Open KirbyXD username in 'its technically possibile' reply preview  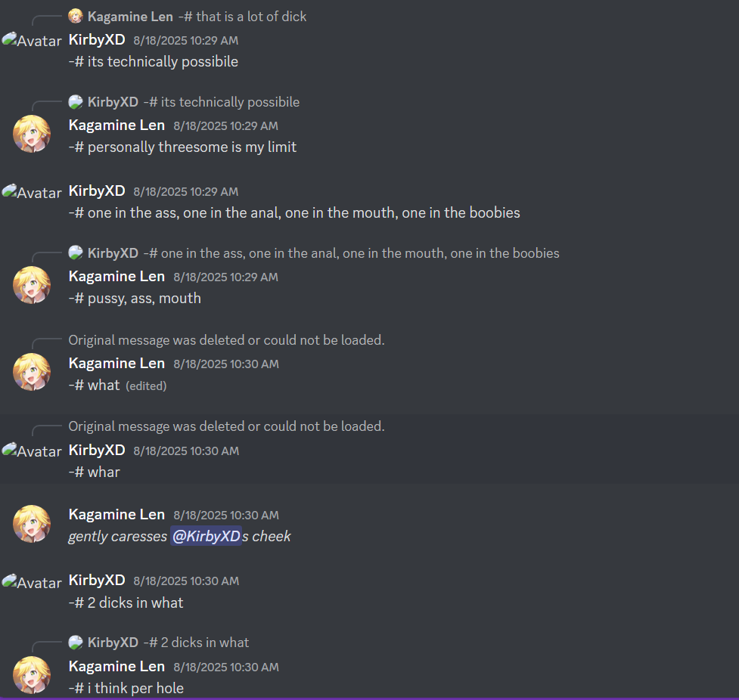pyautogui.click(x=113, y=102)
